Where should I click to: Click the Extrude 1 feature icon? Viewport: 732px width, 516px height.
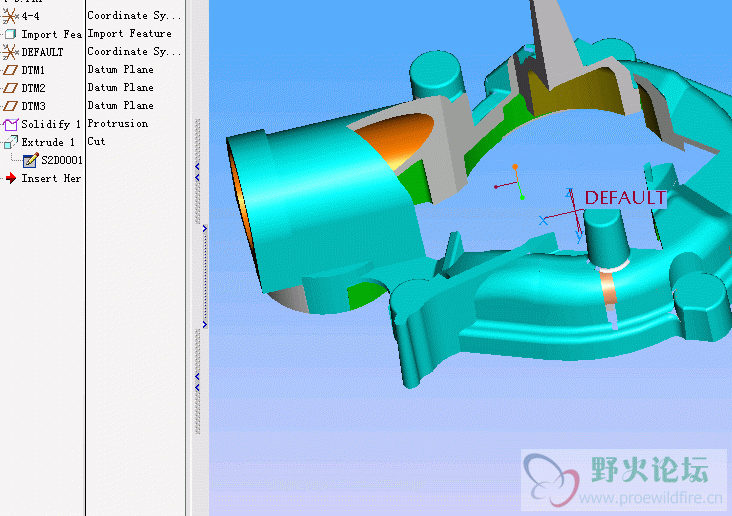tap(10, 142)
